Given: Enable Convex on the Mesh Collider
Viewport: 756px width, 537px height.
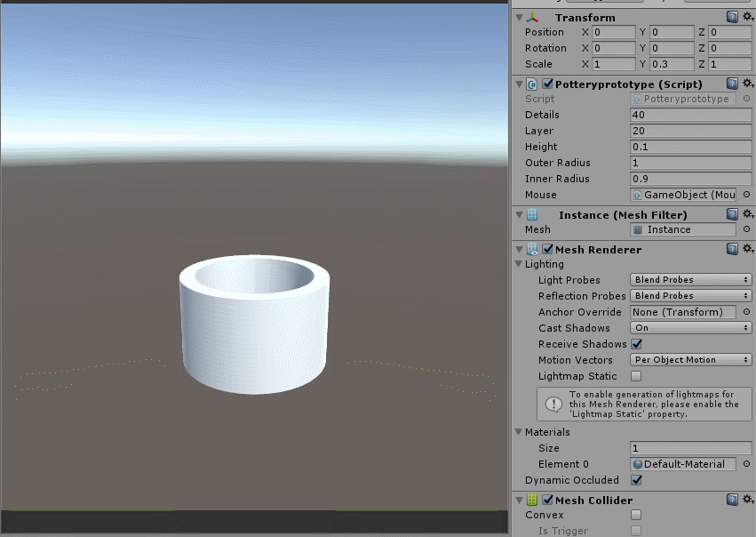Looking at the screenshot, I should coord(636,515).
